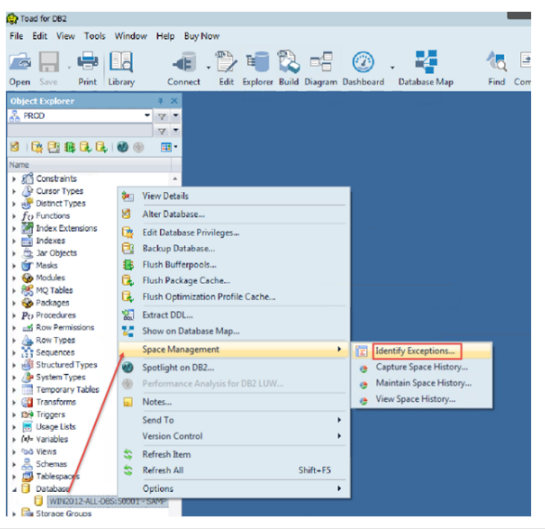Click Spotlight on DB2 globe icon in explorer toolbar
The image size is (545, 529).
point(122,147)
